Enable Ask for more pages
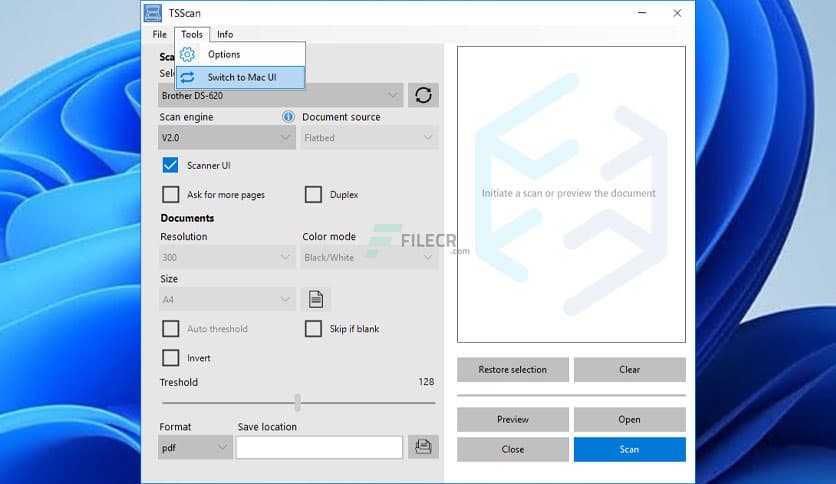This screenshot has height=484, width=836. point(170,195)
